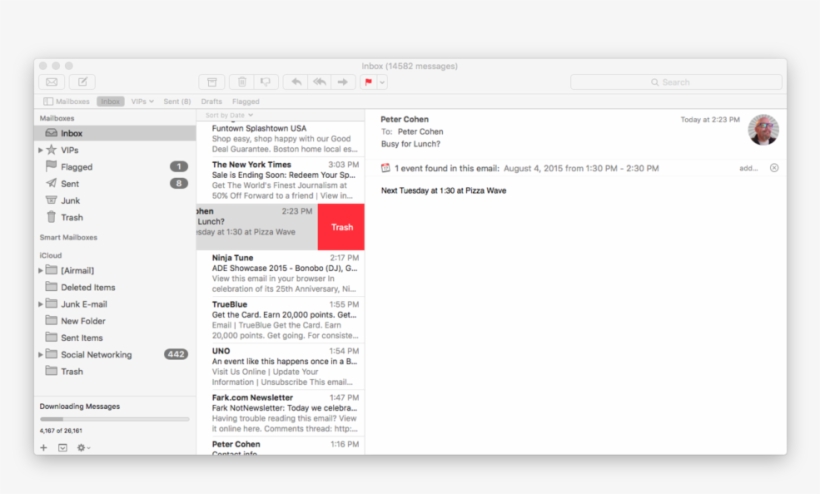Click the red Trash swipe button

point(341,227)
